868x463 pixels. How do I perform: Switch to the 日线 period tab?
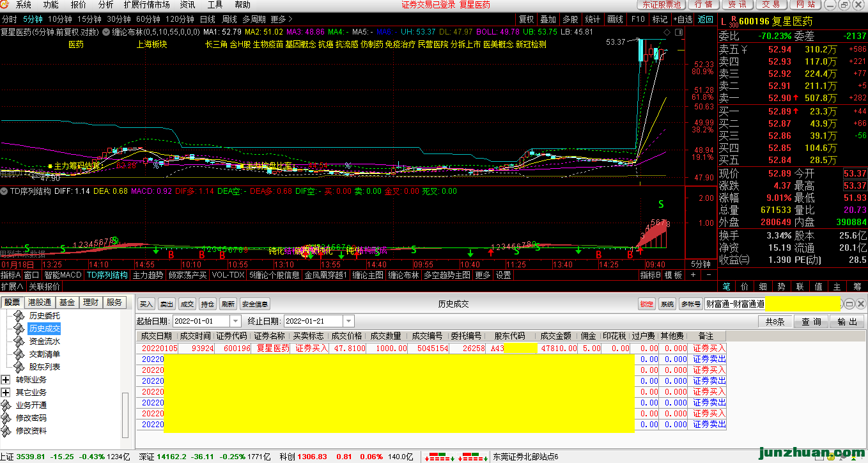pos(208,19)
